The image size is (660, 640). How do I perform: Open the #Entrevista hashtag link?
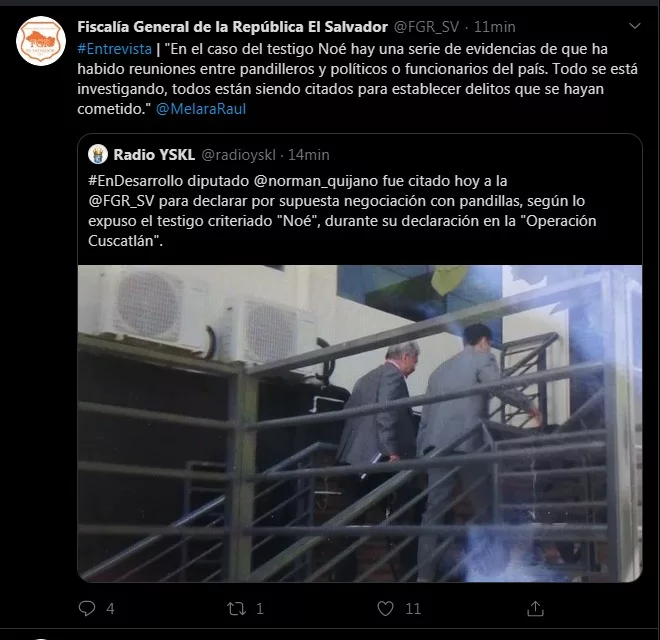pyautogui.click(x=114, y=49)
